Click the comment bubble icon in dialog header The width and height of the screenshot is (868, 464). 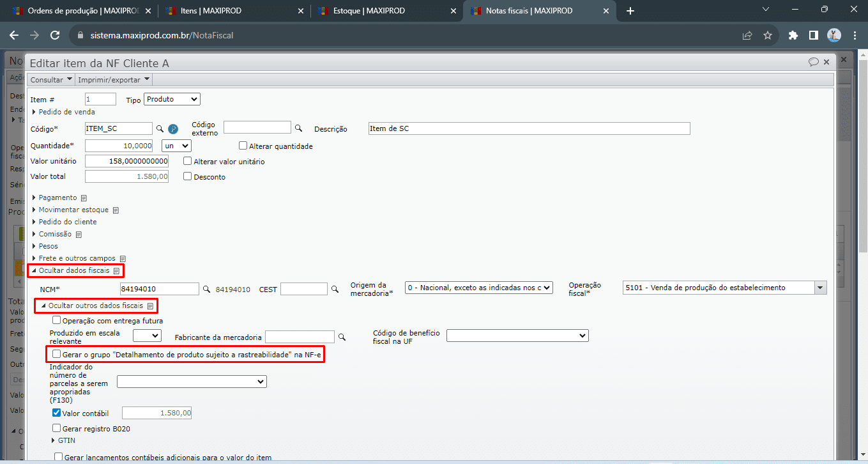coord(813,62)
